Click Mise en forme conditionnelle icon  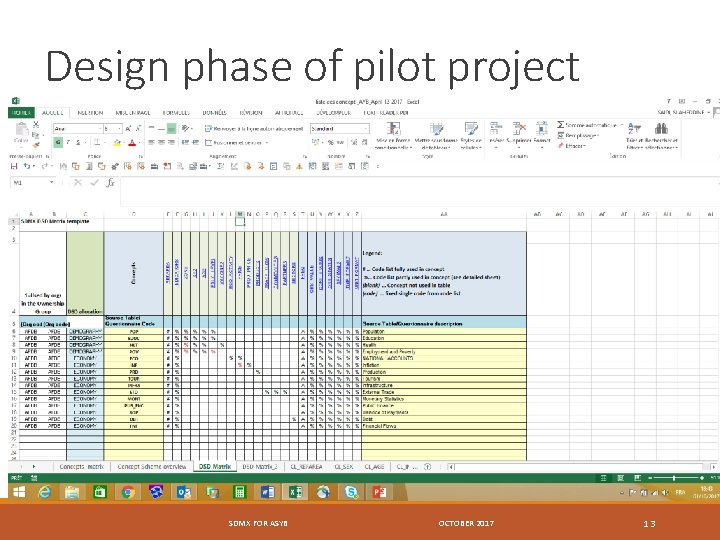(x=393, y=129)
